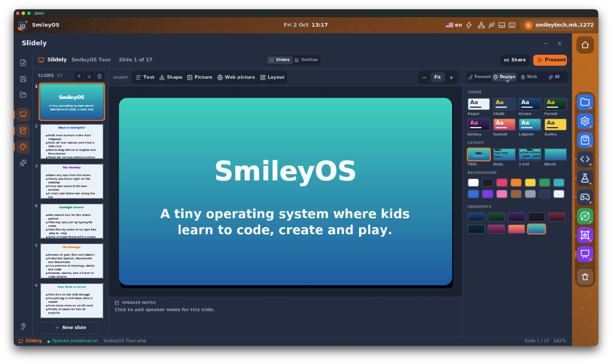612x364 pixels.
Task: Switch to the Slides view
Action: tap(279, 60)
